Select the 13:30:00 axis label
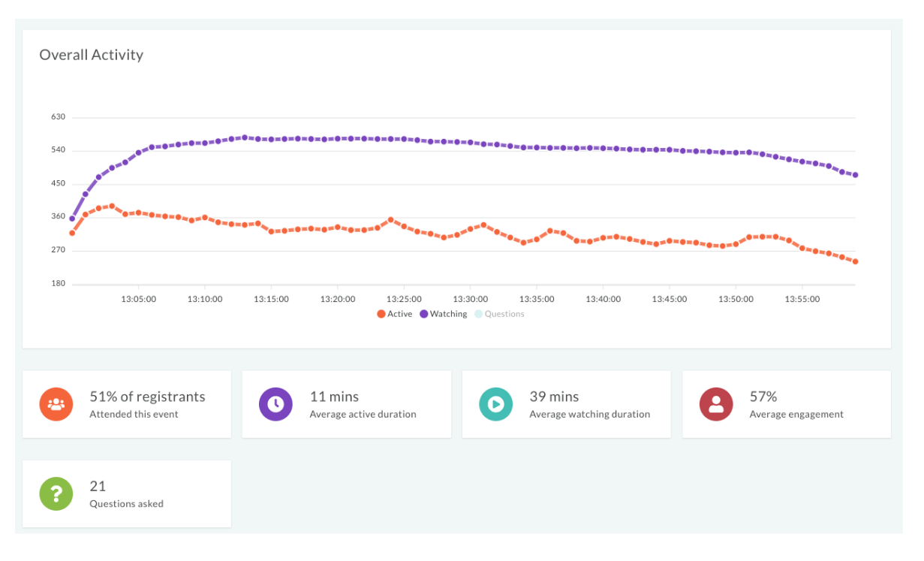 471,298
